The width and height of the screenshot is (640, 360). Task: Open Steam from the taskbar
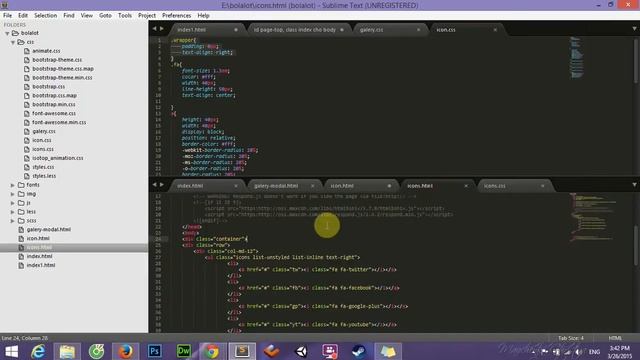point(359,351)
